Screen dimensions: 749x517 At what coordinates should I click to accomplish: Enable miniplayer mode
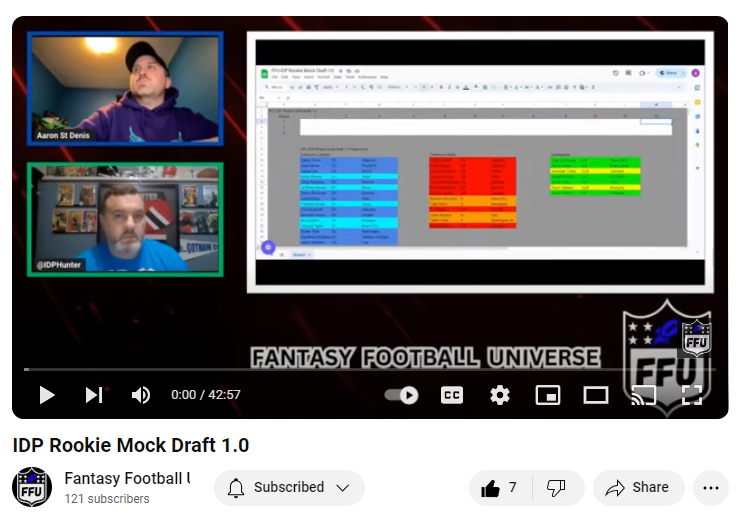tap(548, 395)
